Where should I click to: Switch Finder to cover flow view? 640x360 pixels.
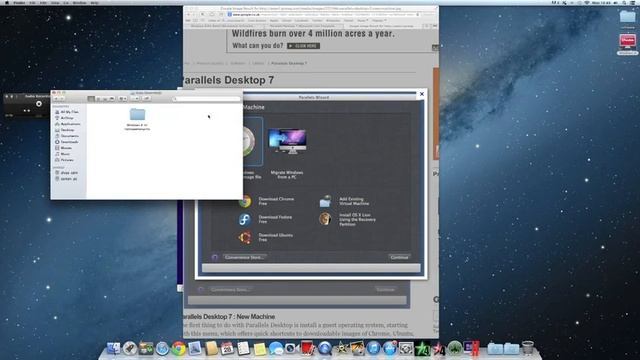tap(111, 99)
